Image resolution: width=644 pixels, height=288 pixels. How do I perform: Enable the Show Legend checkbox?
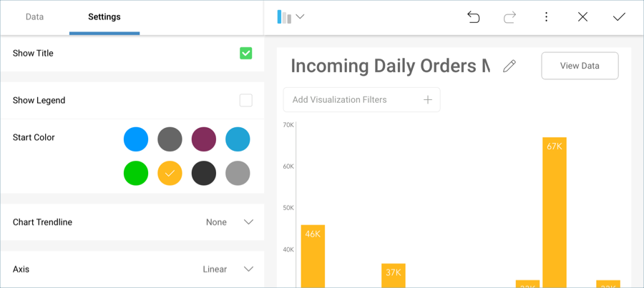pyautogui.click(x=245, y=100)
